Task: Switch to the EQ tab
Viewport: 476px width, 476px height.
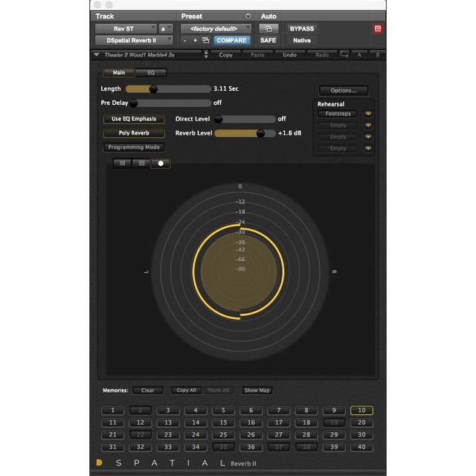Action: (151, 73)
